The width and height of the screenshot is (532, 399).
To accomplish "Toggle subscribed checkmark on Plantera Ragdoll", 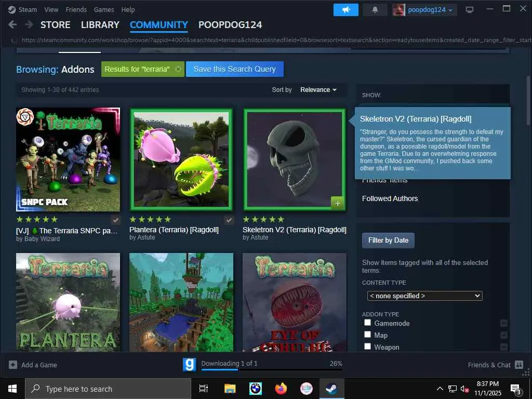I will pyautogui.click(x=229, y=220).
